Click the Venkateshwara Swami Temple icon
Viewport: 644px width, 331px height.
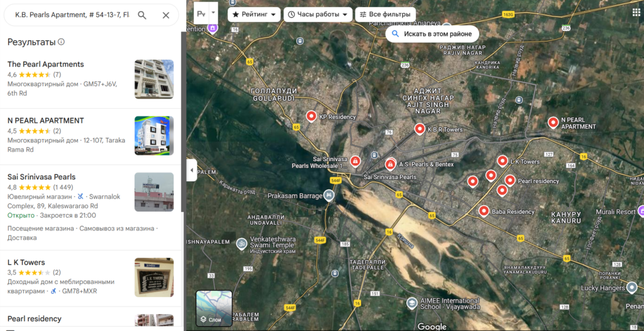(240, 243)
